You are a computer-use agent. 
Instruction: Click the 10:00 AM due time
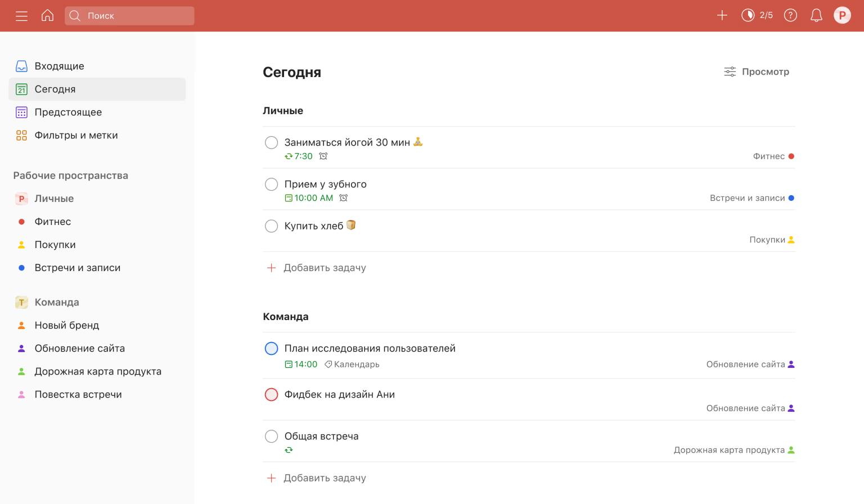pos(309,198)
